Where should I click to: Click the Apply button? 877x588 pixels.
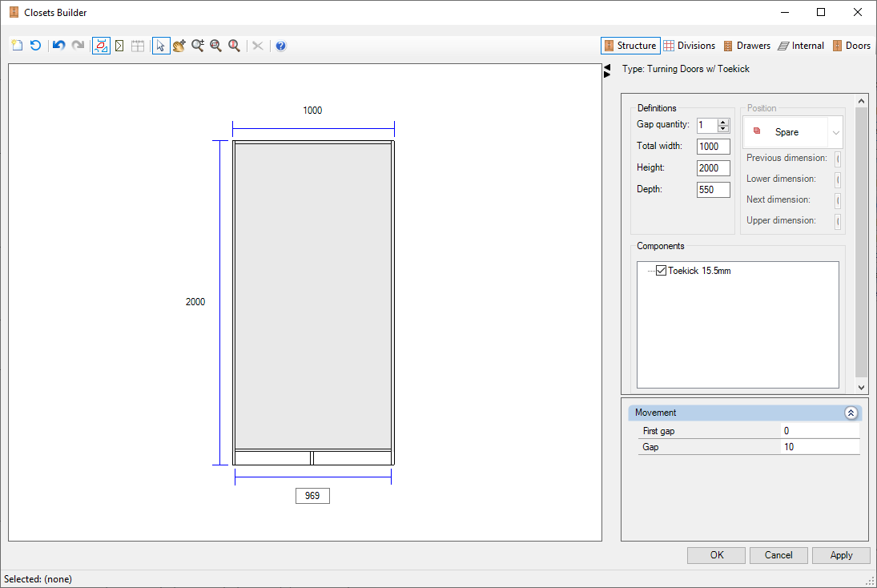coord(841,555)
